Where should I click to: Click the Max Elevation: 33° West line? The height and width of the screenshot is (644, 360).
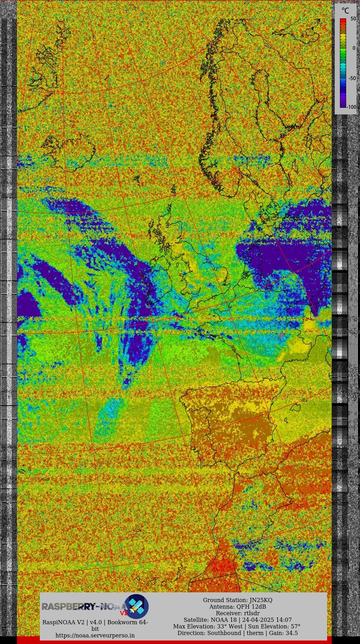tap(237, 626)
